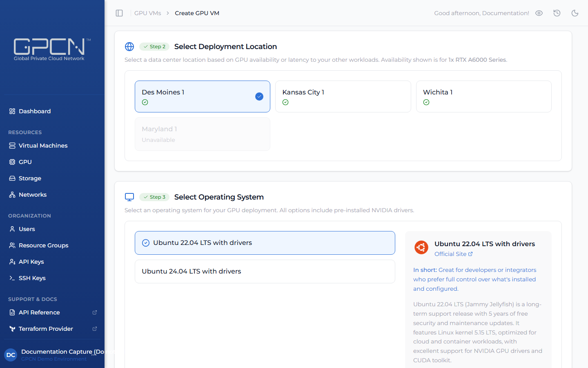Click the monitor icon for Operating System

(x=129, y=197)
